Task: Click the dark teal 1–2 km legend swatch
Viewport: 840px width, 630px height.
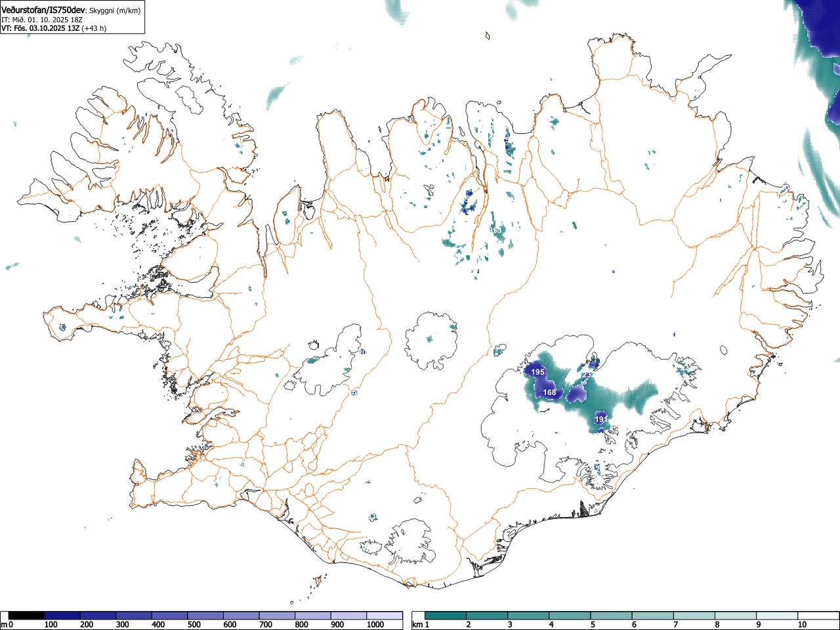Action: (446, 616)
